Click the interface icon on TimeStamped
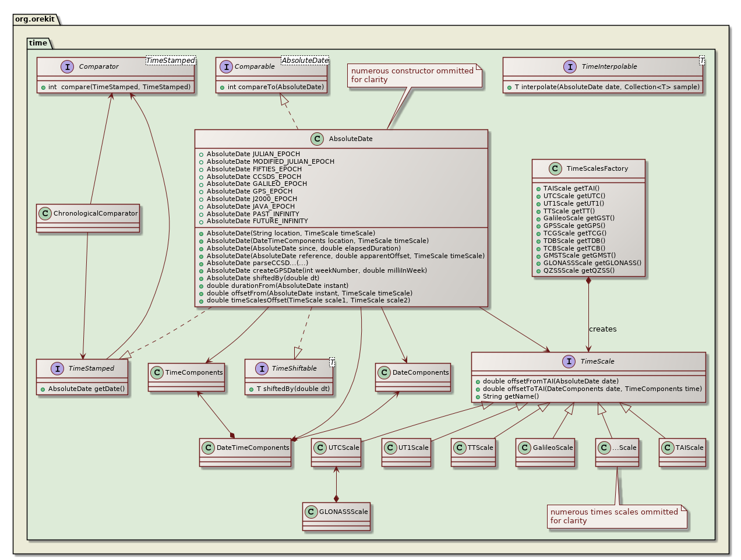The image size is (741, 560). (x=57, y=368)
